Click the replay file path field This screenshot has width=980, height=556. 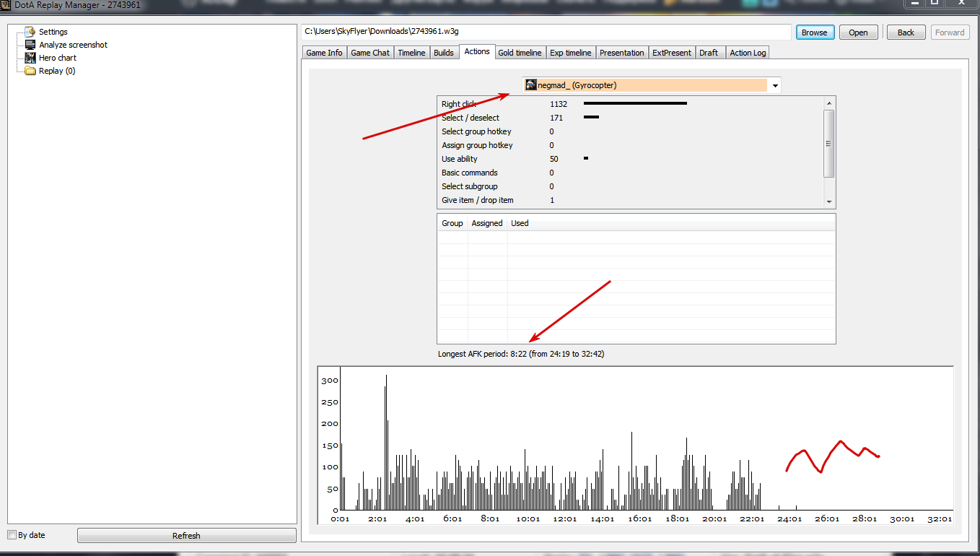point(546,32)
